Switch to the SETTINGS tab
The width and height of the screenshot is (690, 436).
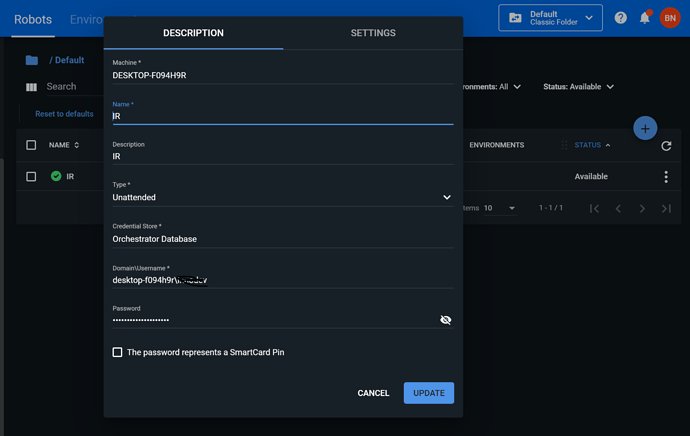click(x=373, y=33)
